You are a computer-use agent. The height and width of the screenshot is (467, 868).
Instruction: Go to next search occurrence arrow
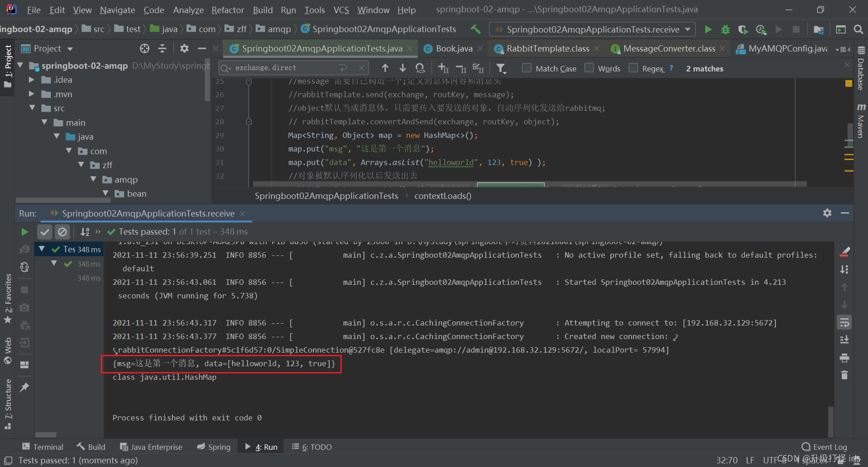click(402, 68)
